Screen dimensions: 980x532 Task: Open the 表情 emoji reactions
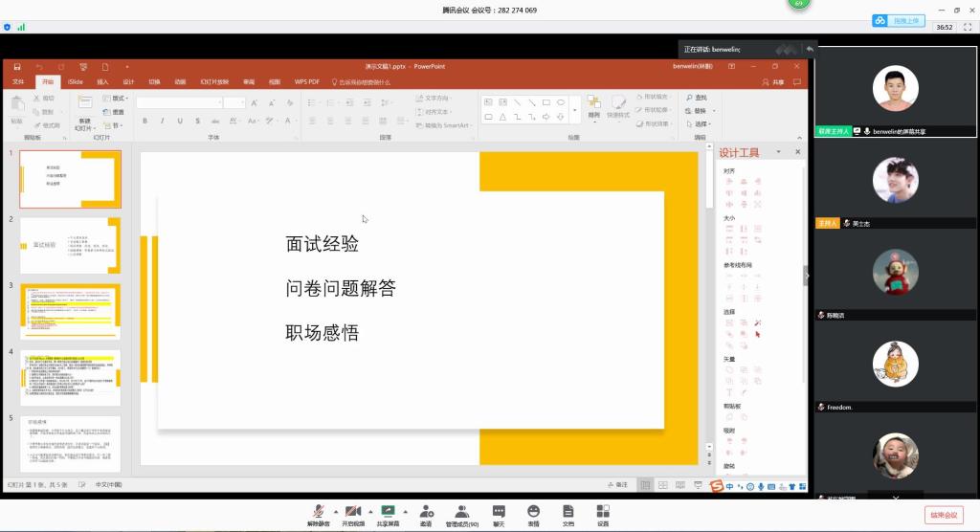(x=533, y=512)
